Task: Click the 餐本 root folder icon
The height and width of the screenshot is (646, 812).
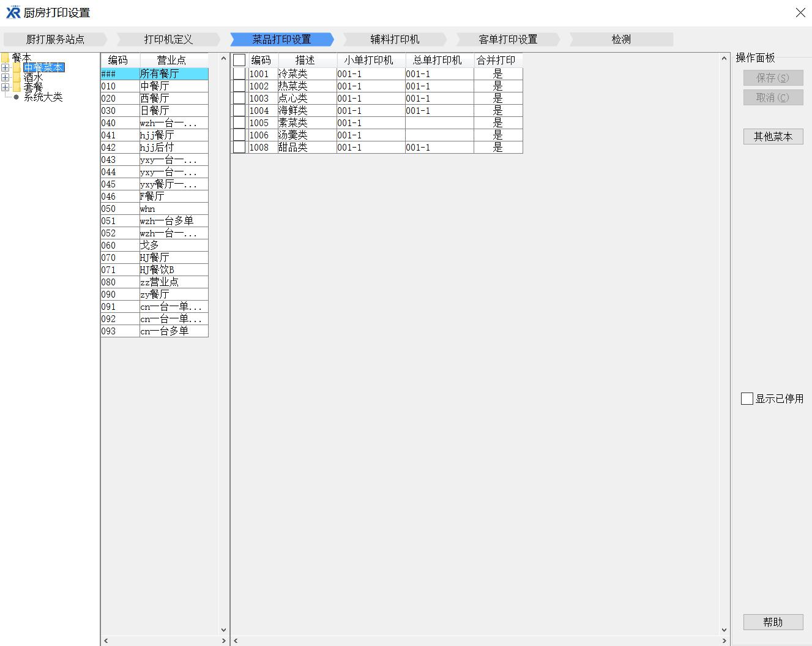Action: (x=6, y=58)
